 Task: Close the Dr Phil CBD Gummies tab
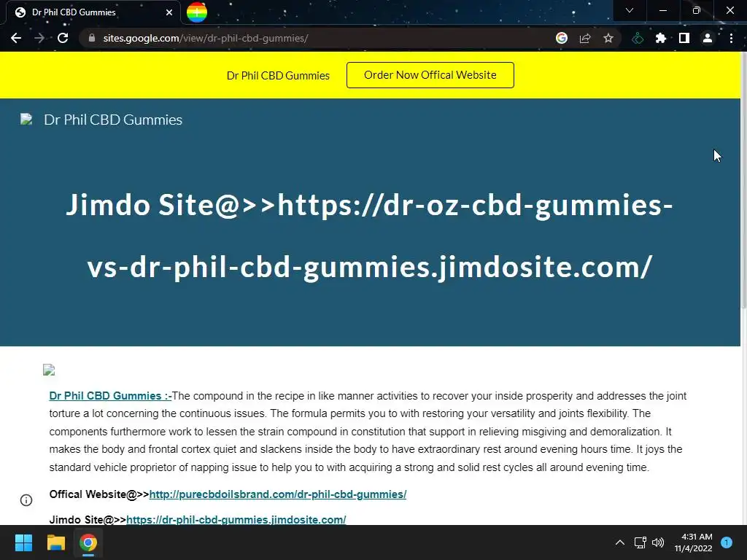tap(169, 12)
